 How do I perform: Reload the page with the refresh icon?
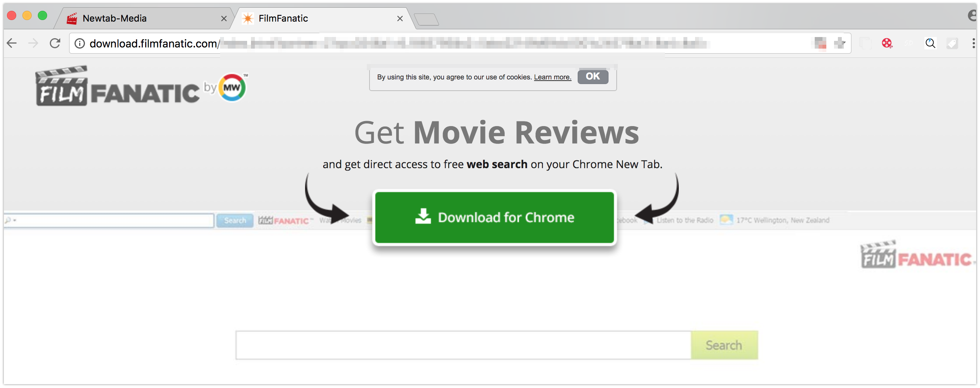pyautogui.click(x=55, y=43)
